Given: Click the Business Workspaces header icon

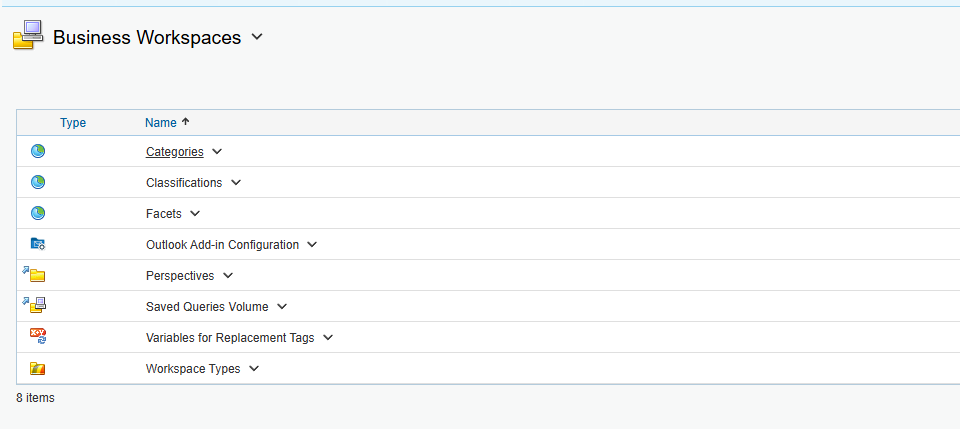Looking at the screenshot, I should [27, 36].
